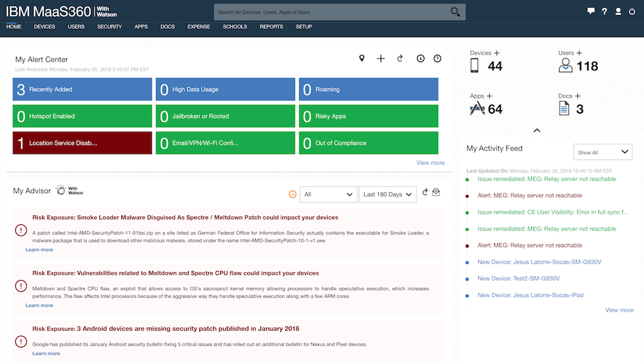Click the power logout icon

(632, 11)
